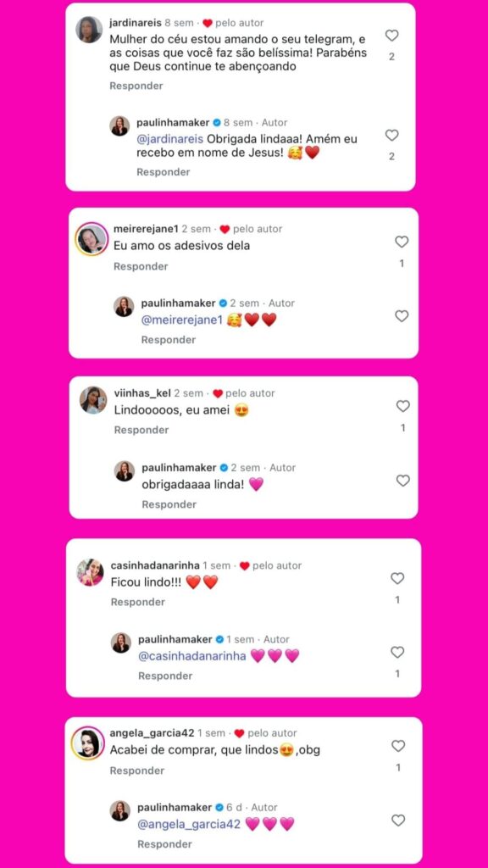
Task: Open the @jardinareis mention link
Action: (x=169, y=139)
